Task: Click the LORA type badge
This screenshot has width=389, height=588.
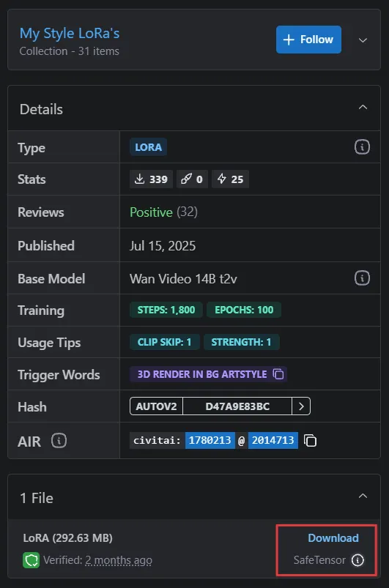Action: [148, 147]
